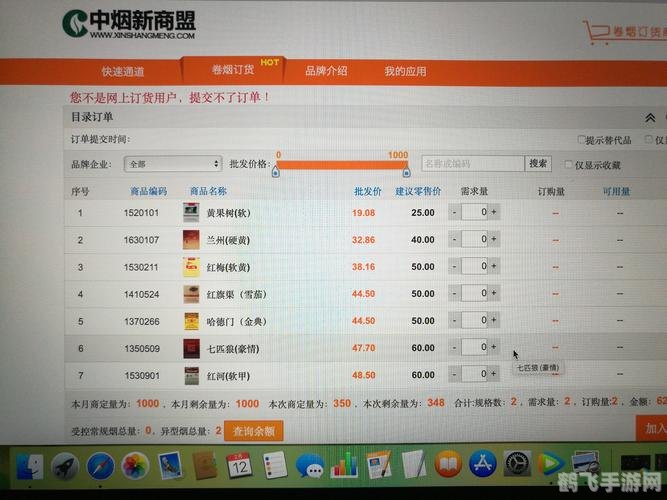Screen dimensions: 667x500
Task: Open Finder from the dock
Action: tap(30, 467)
